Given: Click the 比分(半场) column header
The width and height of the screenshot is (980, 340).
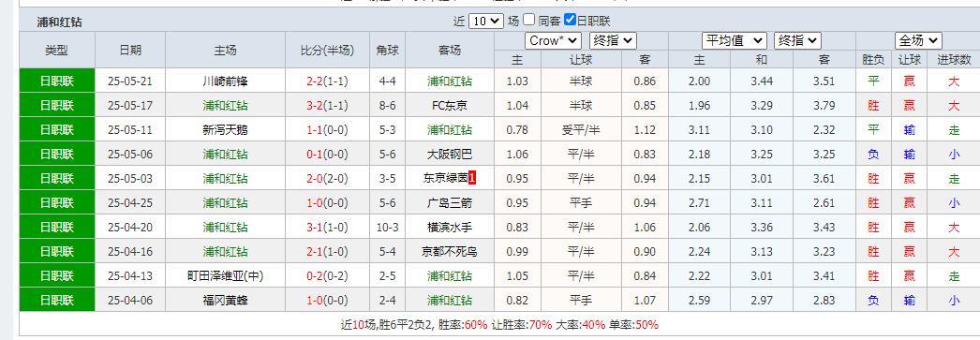Looking at the screenshot, I should [x=327, y=51].
